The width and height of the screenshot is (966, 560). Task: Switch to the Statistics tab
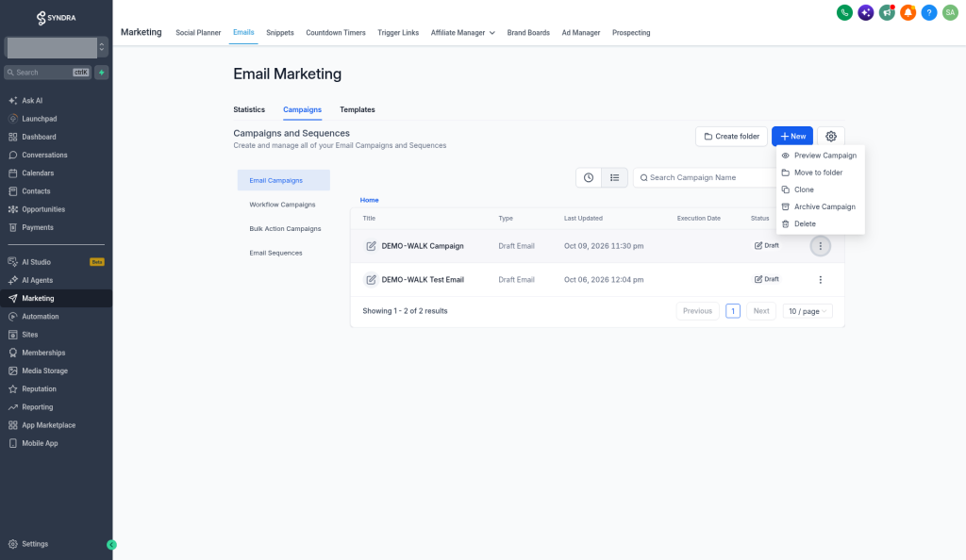(x=249, y=109)
